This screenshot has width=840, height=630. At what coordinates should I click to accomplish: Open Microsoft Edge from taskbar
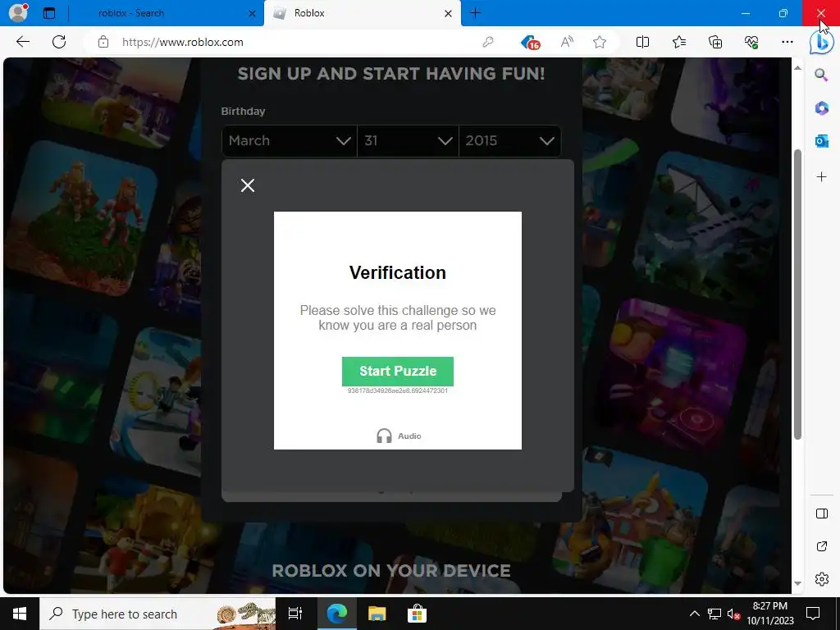337,614
